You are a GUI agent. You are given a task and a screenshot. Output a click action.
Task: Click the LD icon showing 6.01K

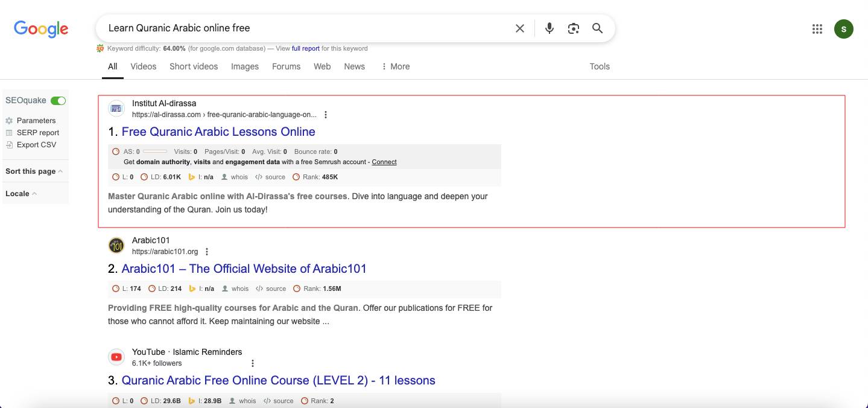(x=144, y=177)
